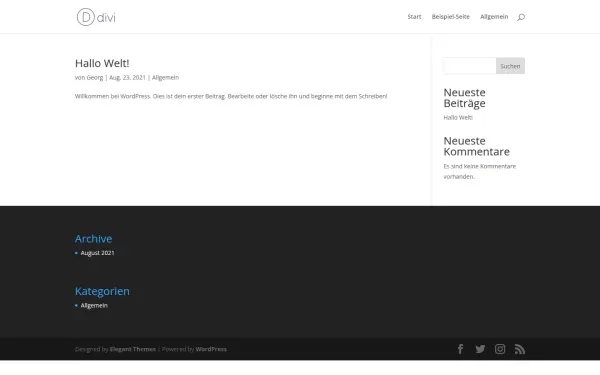Click the Divi logo
This screenshot has height=375, width=600.
pos(96,17)
